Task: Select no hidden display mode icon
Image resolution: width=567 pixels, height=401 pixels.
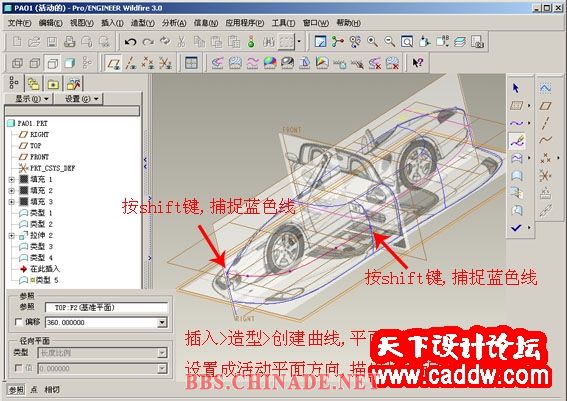Action: point(52,64)
